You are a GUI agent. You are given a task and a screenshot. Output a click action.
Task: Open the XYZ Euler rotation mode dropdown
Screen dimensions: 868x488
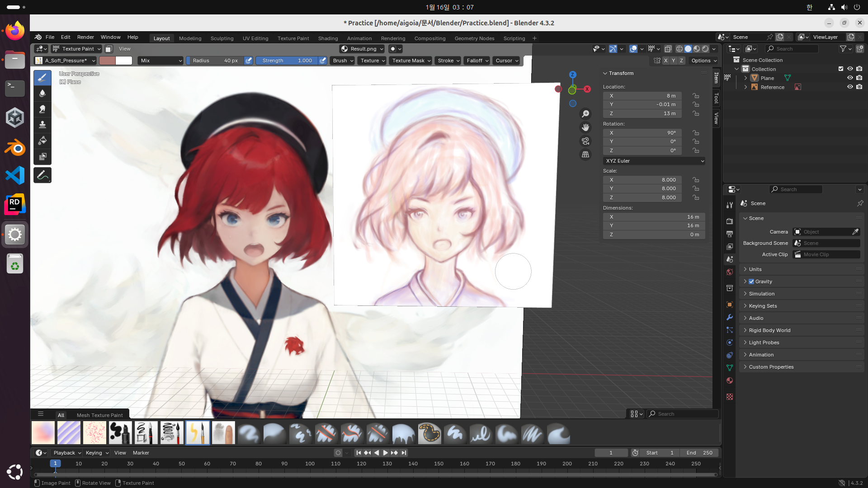click(654, 161)
